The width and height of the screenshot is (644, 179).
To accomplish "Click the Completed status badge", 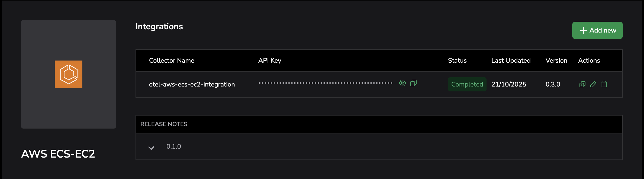I will click(467, 84).
